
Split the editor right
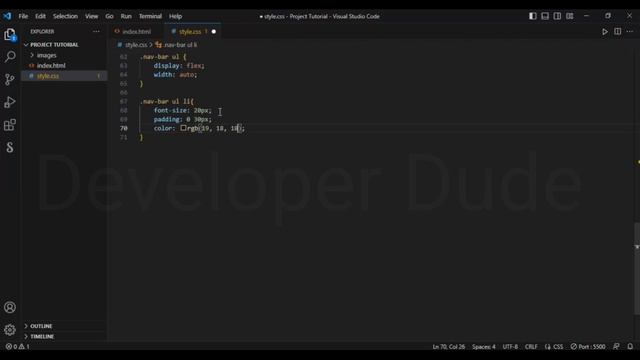tap(618, 31)
